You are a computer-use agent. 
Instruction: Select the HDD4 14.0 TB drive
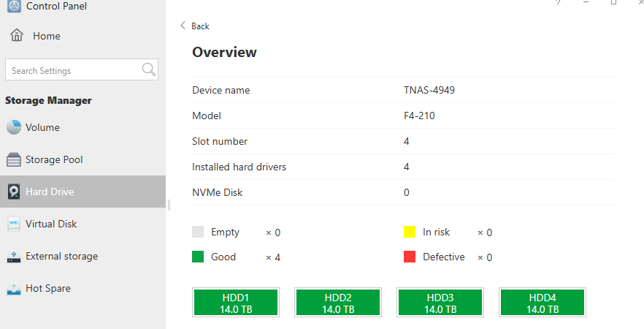tap(543, 303)
